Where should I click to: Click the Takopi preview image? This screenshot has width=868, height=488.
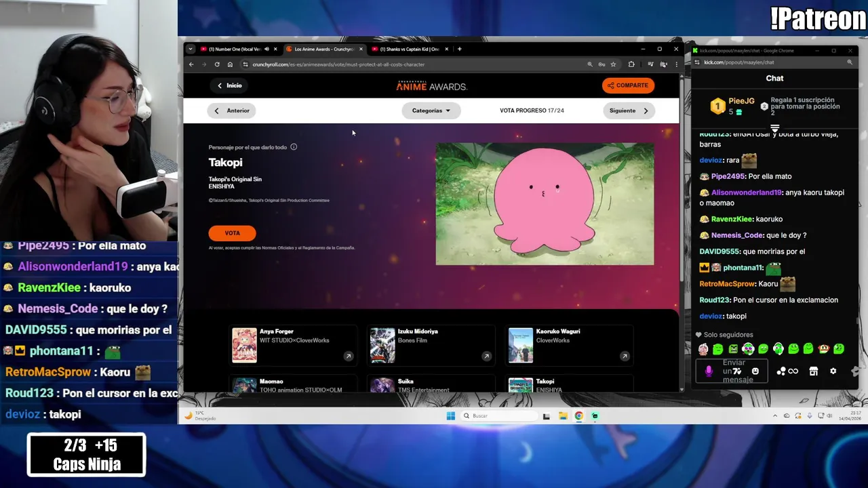click(x=545, y=203)
